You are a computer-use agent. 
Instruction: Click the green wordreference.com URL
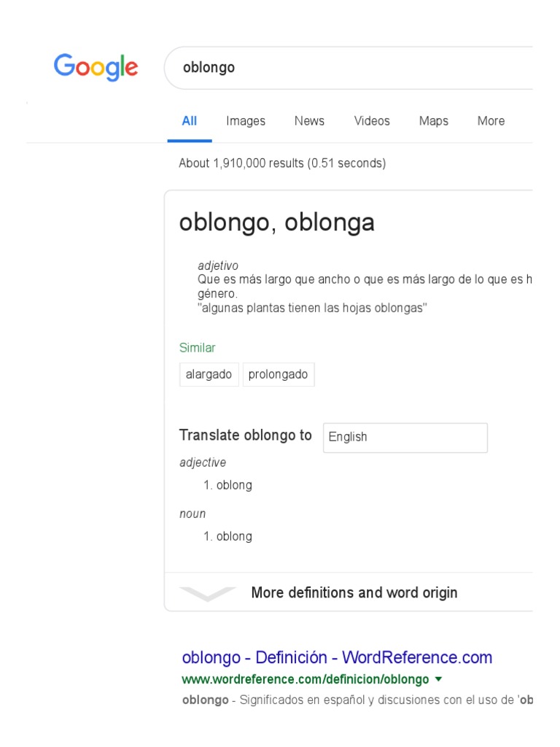pyautogui.click(x=305, y=679)
